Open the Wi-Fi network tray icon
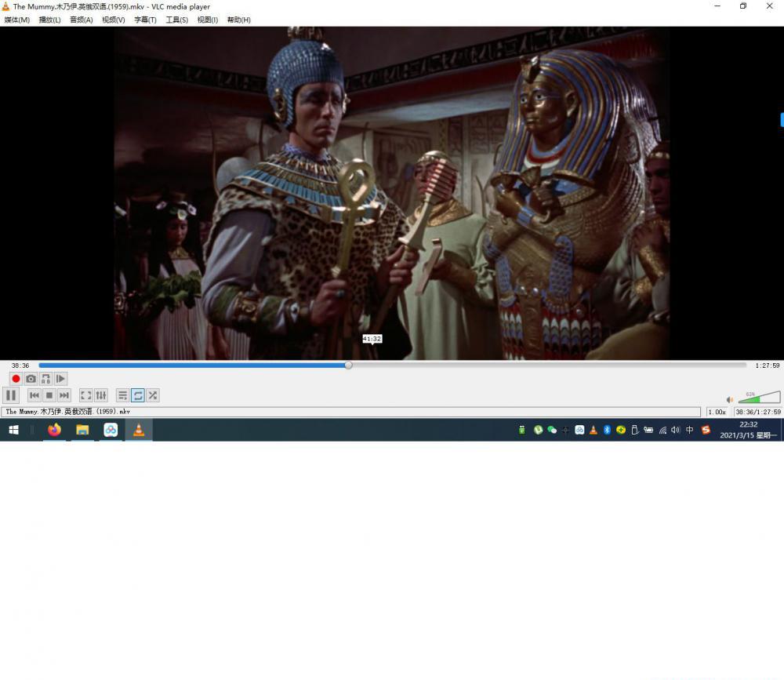Image resolution: width=784 pixels, height=680 pixels. coord(662,430)
